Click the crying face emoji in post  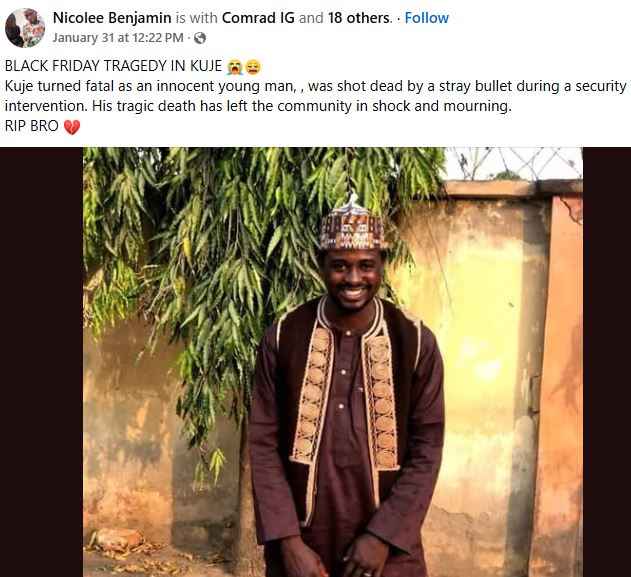235,67
